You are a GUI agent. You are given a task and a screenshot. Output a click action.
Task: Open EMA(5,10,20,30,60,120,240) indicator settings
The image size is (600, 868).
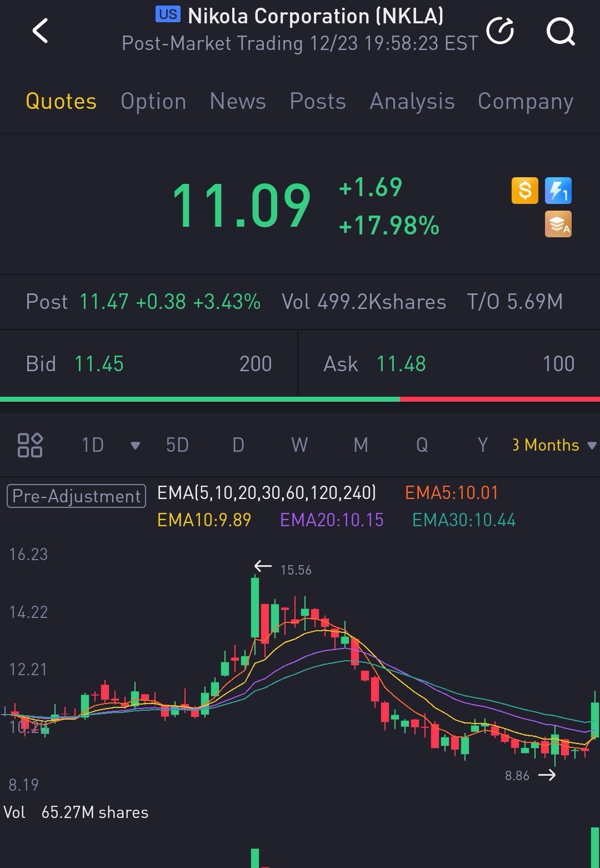(x=267, y=493)
